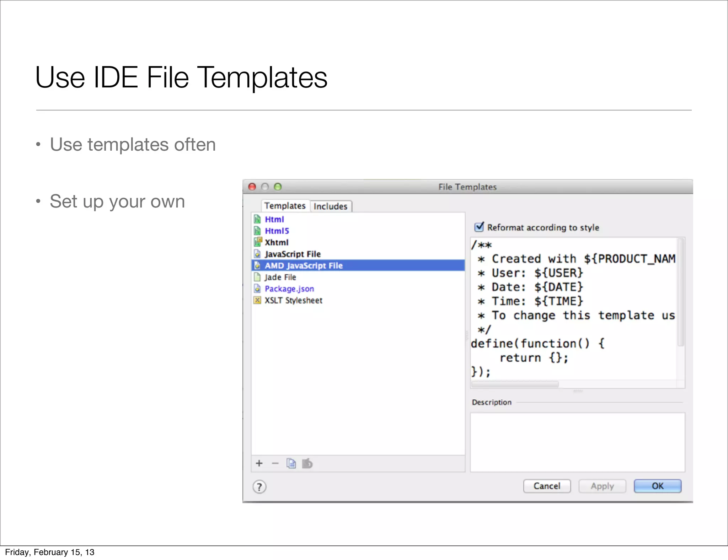This screenshot has height=560, width=728.
Task: Close the File Templates dialog with red button
Action: 252,187
